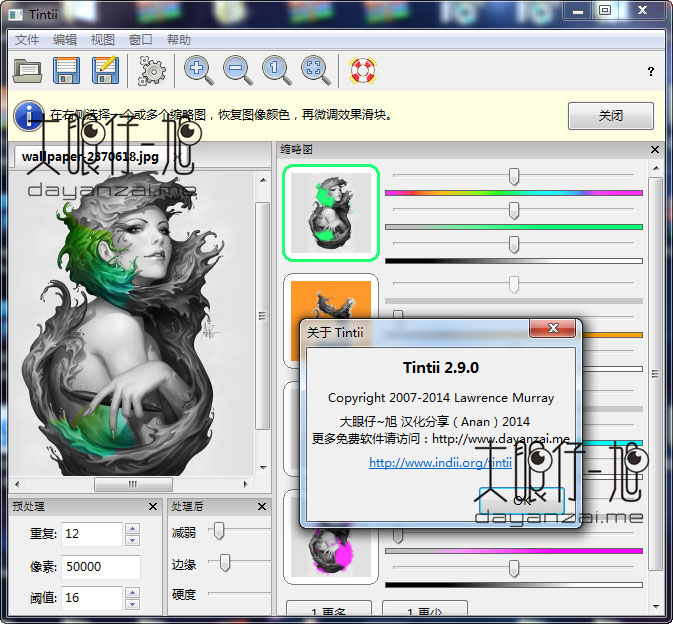Select the orange thumbnail
This screenshot has height=624, width=673.
point(331,300)
